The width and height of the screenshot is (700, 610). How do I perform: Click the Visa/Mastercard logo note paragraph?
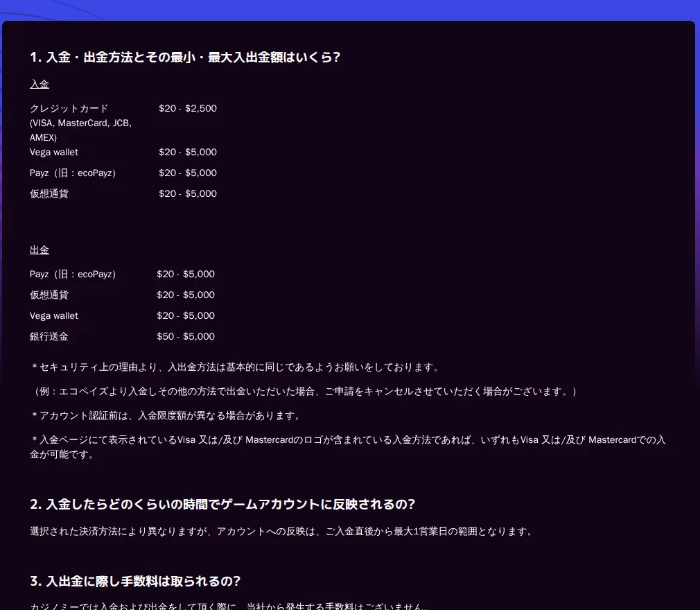348,447
